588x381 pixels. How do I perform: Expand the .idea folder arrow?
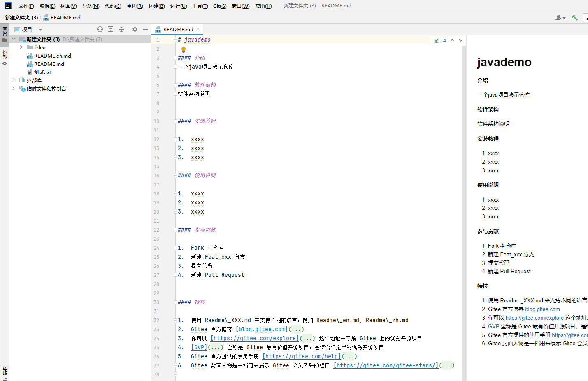click(x=21, y=47)
